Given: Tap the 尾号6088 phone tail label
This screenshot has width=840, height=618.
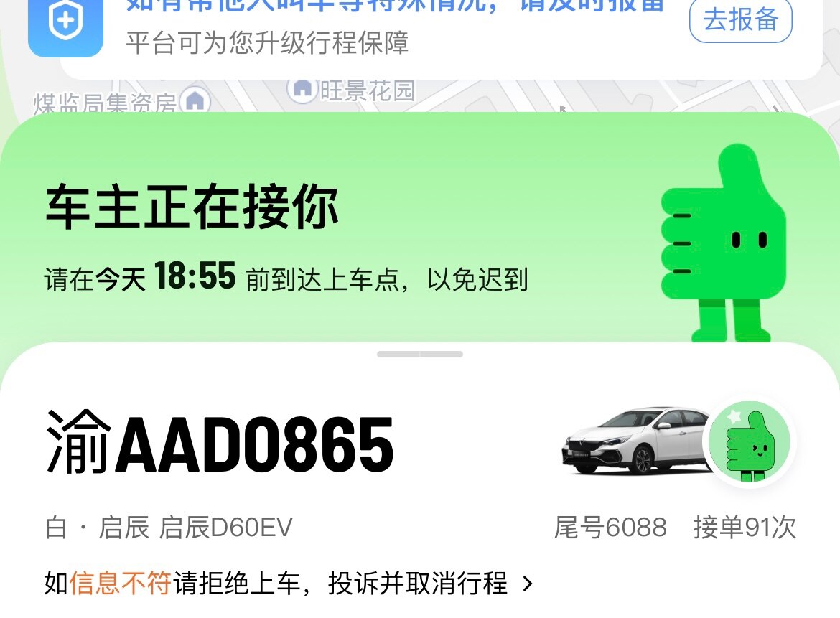Looking at the screenshot, I should coord(610,527).
